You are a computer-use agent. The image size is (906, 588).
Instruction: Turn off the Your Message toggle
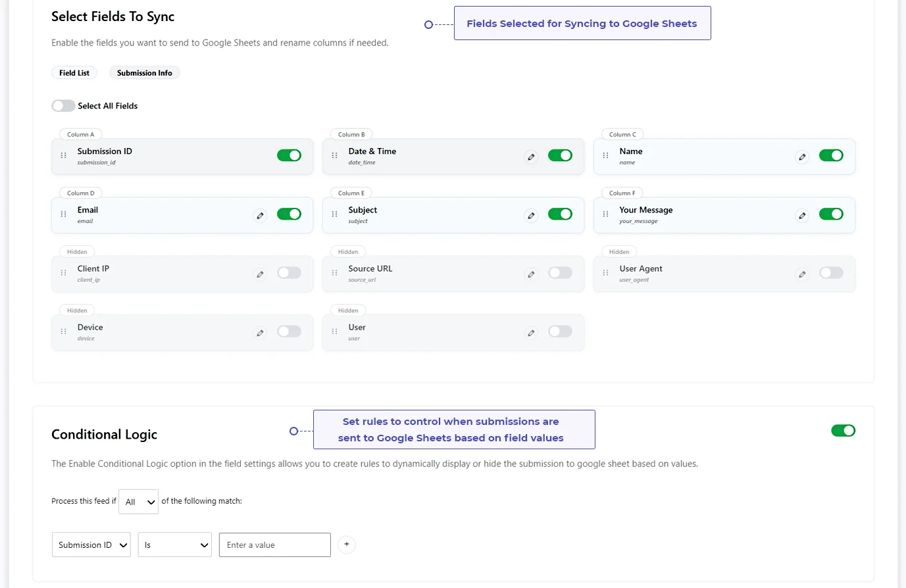(831, 214)
